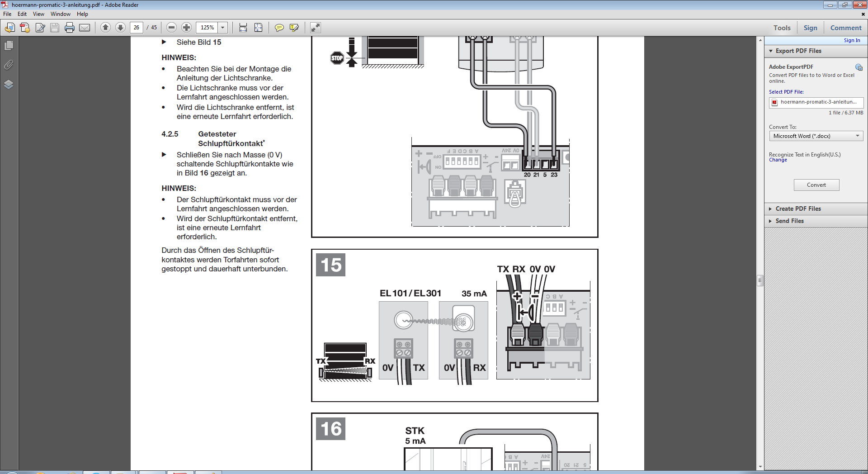Open the Tools pane tab
Image resolution: width=868 pixels, height=474 pixels.
pyautogui.click(x=782, y=28)
